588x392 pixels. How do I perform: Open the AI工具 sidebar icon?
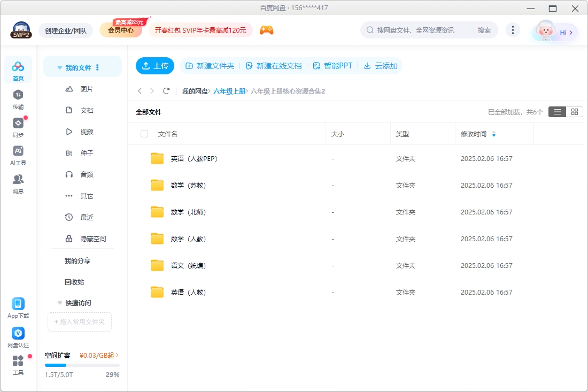coord(18,155)
